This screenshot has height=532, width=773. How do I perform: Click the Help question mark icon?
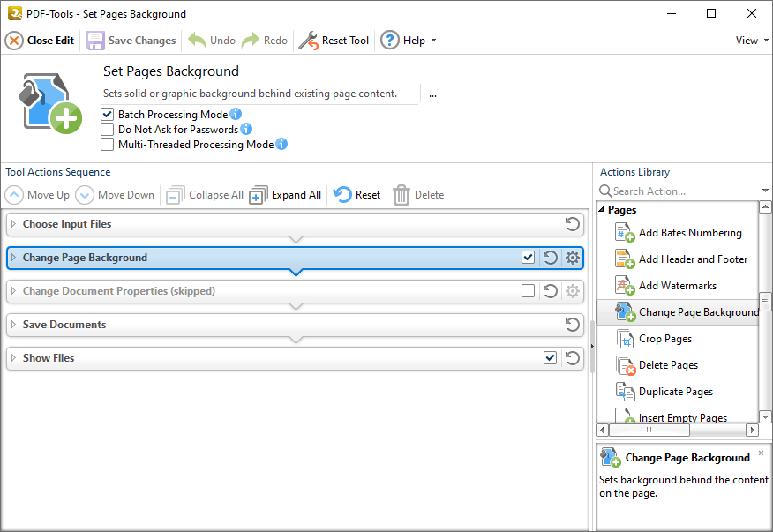tap(389, 41)
